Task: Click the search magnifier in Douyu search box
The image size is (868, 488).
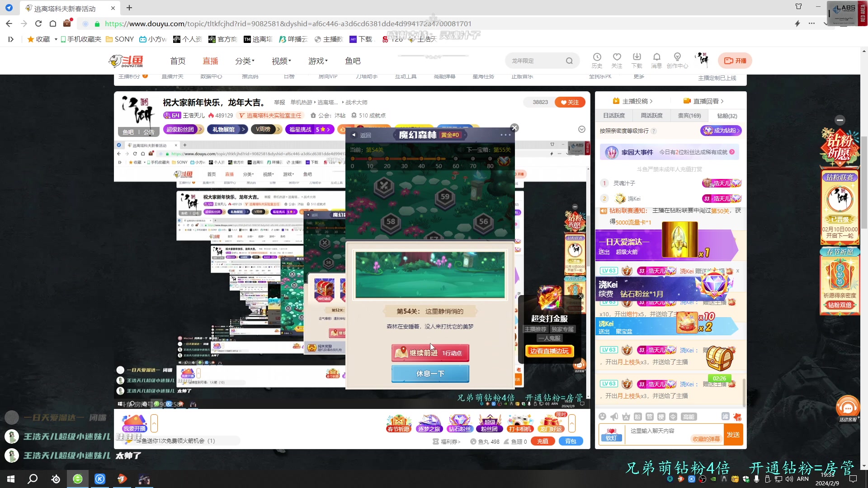Action: [569, 61]
